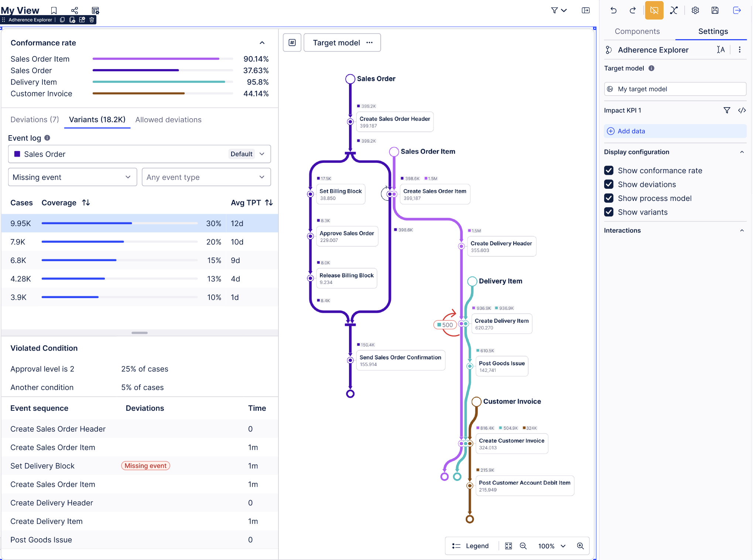Click the Impact KPI 1 code editor icon

pyautogui.click(x=742, y=110)
